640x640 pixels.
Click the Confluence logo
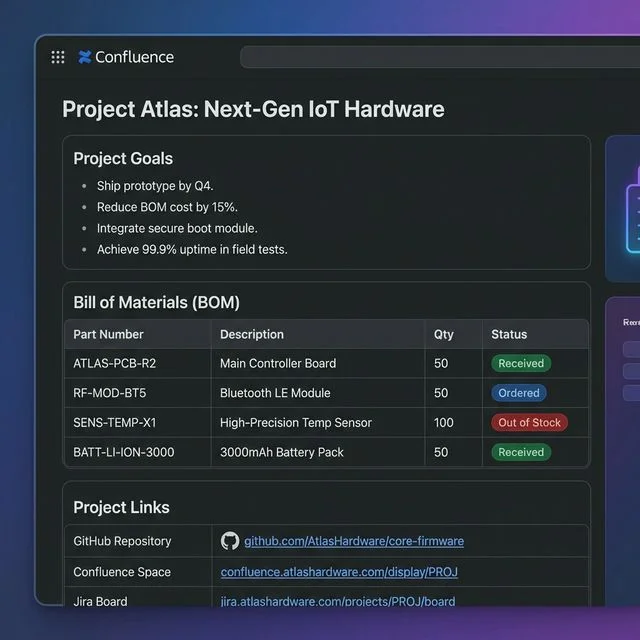pyautogui.click(x=126, y=57)
